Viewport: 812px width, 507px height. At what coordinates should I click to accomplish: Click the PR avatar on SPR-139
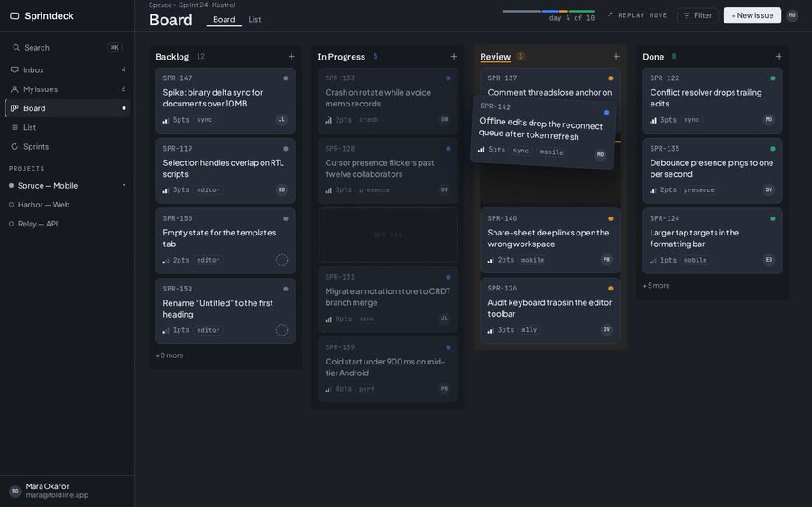[444, 389]
